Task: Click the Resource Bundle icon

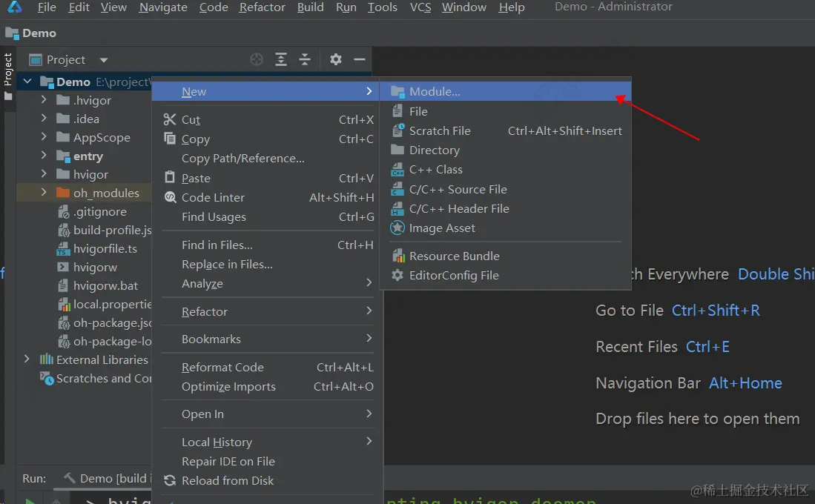Action: pyautogui.click(x=397, y=256)
